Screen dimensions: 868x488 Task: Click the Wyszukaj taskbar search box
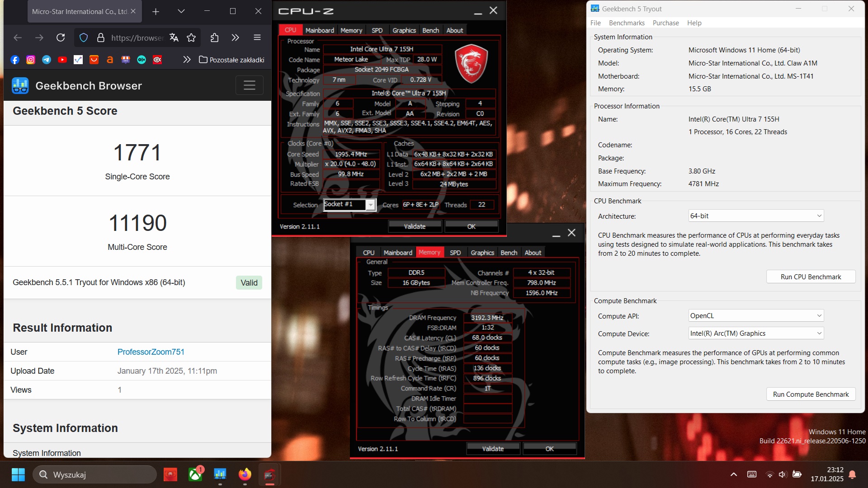94,474
